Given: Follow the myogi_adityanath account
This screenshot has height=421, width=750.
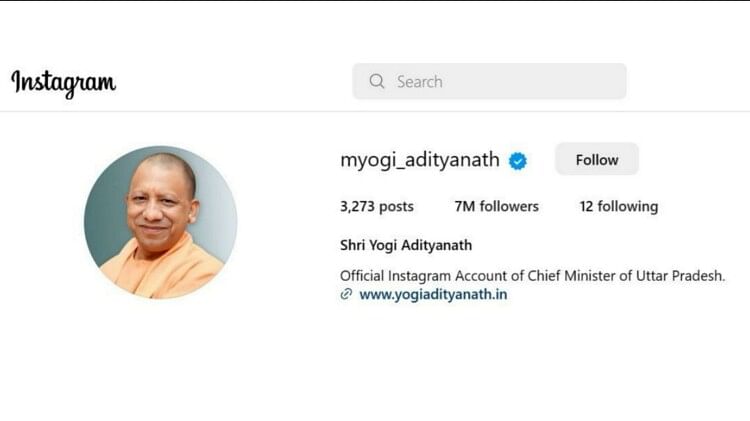Looking at the screenshot, I should 596,159.
